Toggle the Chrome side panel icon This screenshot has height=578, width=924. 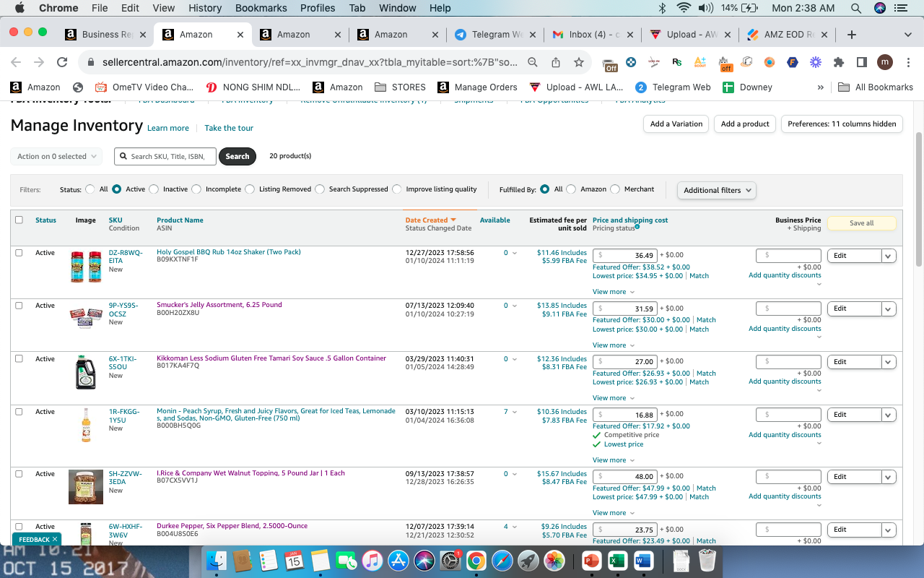tap(861, 62)
